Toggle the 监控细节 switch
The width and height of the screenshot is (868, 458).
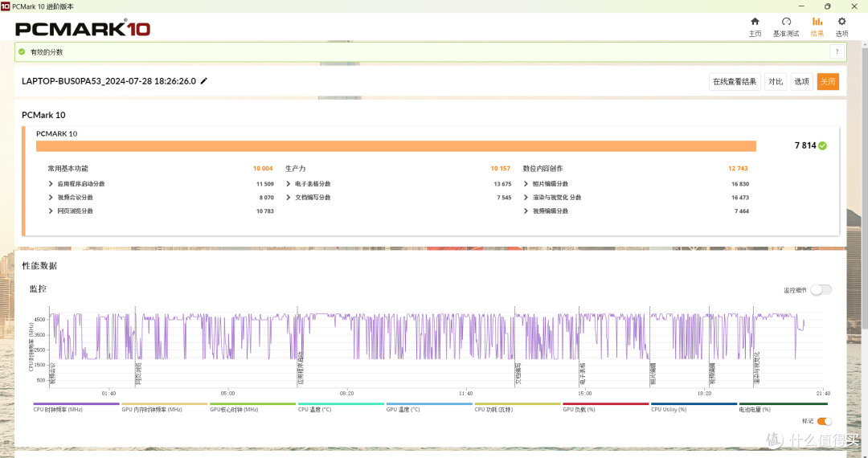pos(821,290)
